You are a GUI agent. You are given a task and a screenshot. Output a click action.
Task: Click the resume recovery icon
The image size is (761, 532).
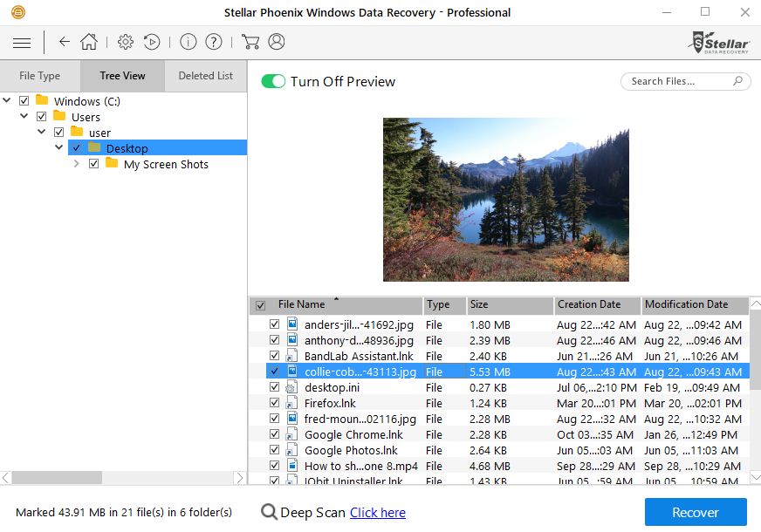coord(152,42)
